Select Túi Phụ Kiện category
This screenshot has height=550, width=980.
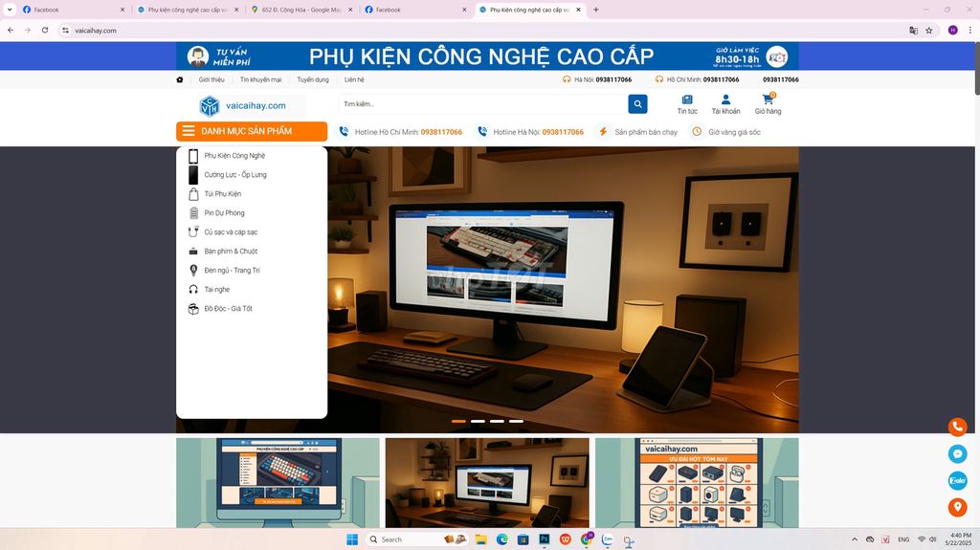click(222, 194)
